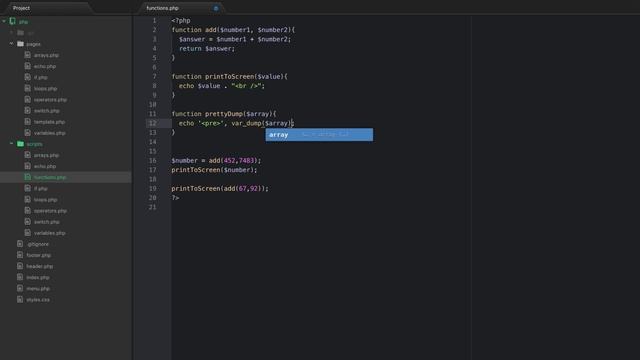Click file icon of arrays.php under pages

pos(28,55)
